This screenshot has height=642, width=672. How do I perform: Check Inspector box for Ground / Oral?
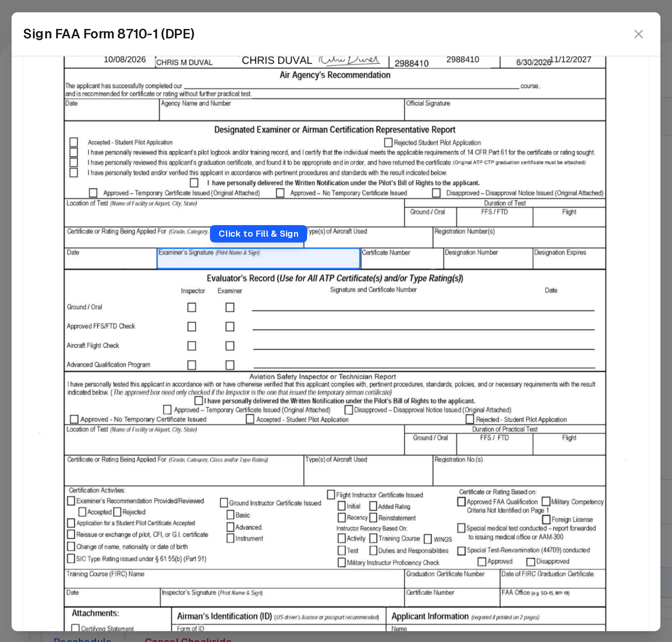[x=192, y=307]
